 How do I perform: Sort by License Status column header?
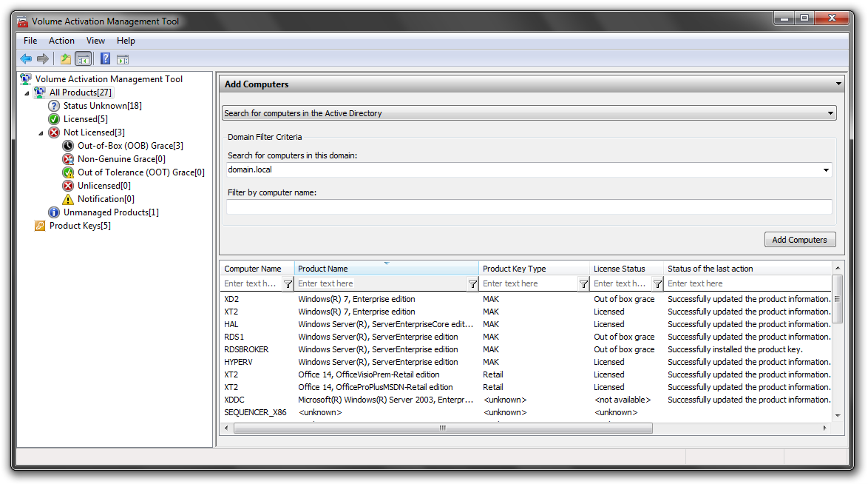pos(627,269)
